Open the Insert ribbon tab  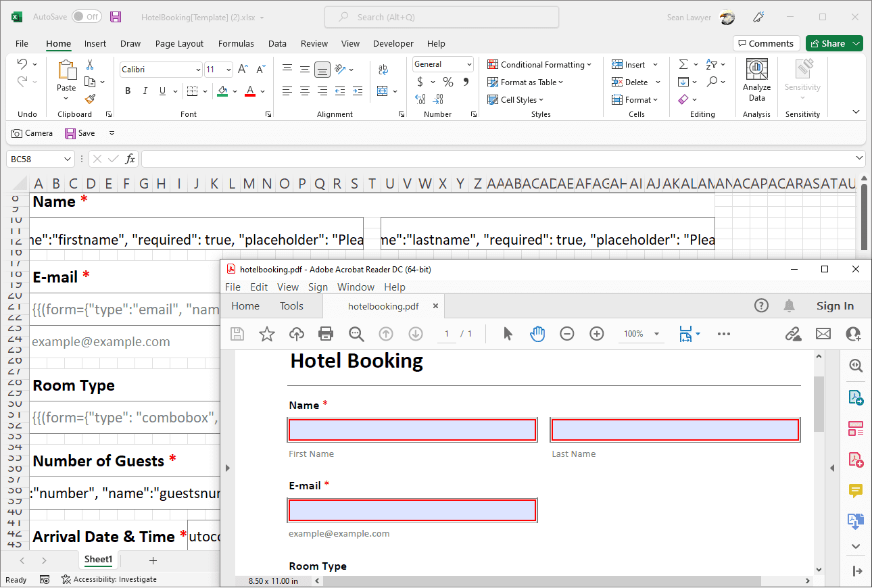[x=95, y=43]
